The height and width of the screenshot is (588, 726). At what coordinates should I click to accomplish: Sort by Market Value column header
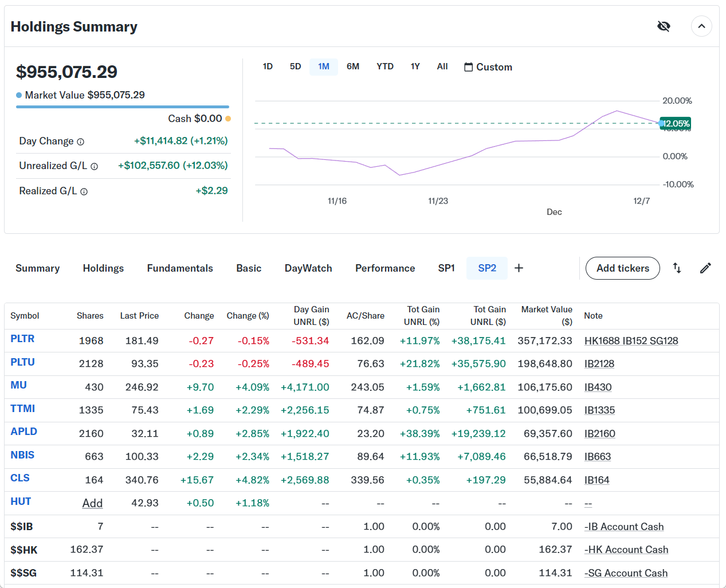point(546,315)
